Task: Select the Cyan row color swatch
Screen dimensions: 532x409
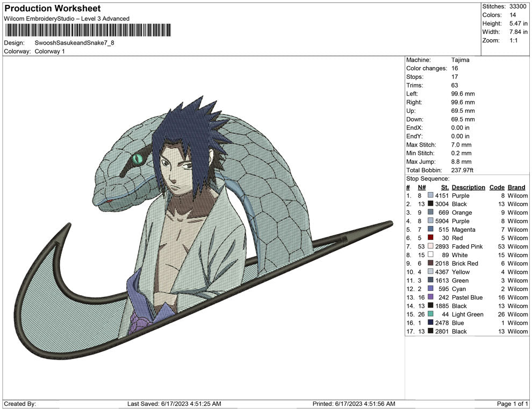Action: pos(430,289)
